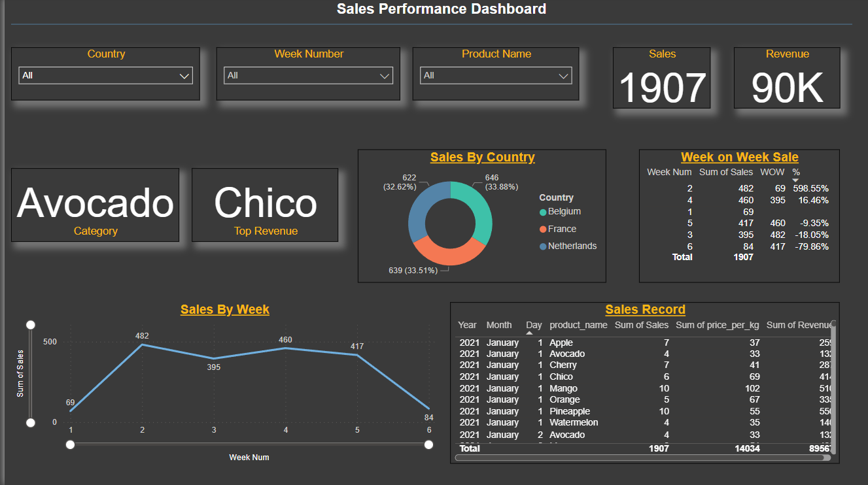
Task: Click the sort arrow under Day header
Action: [x=529, y=333]
